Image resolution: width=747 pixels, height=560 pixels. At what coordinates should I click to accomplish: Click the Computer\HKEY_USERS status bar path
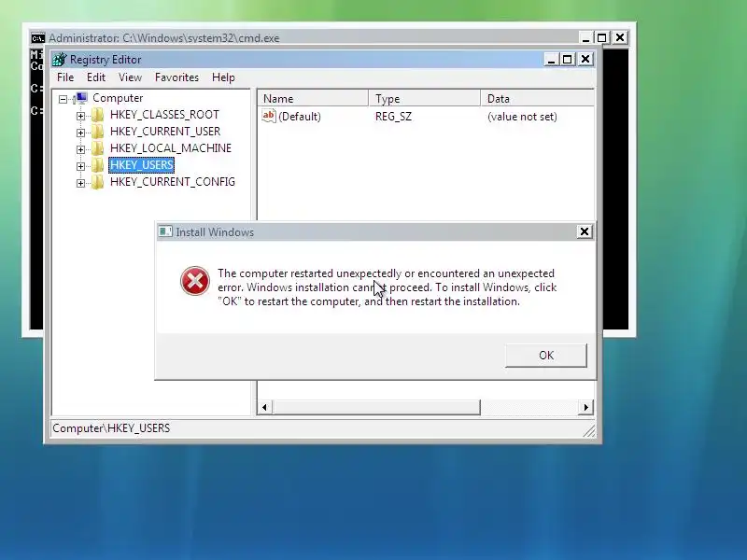tap(111, 428)
